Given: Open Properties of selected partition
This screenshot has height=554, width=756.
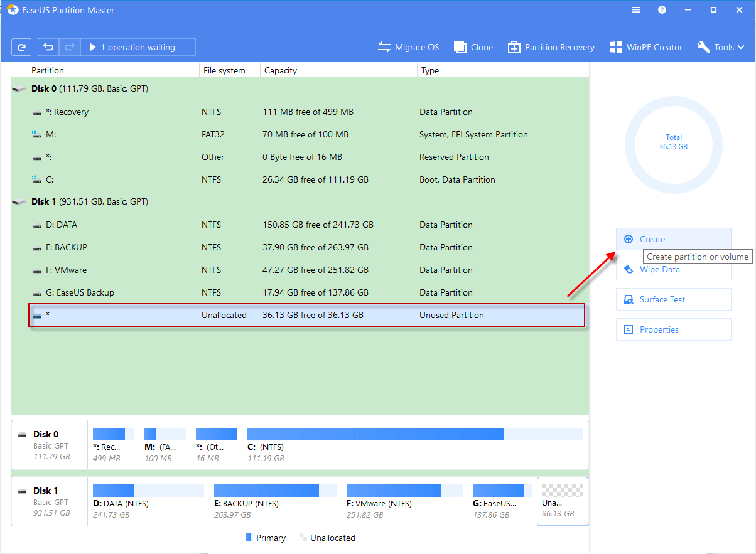Looking at the screenshot, I should 674,329.
